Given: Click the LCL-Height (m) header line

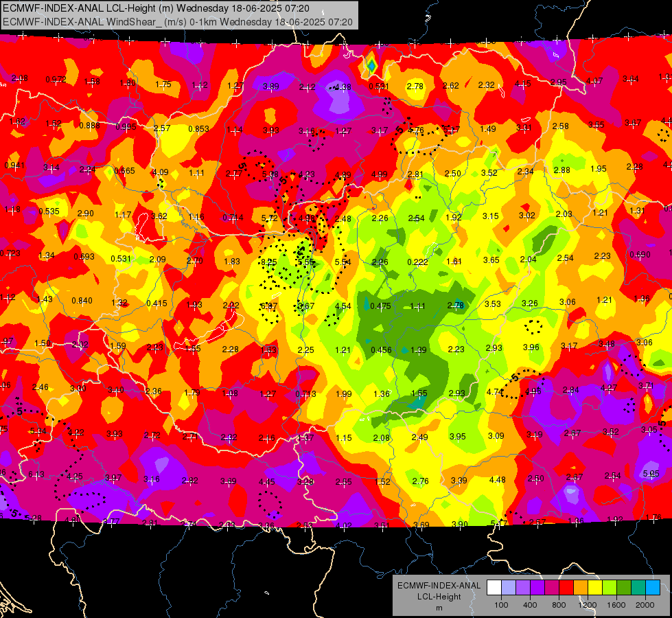Looking at the screenshot, I should pos(156,8).
